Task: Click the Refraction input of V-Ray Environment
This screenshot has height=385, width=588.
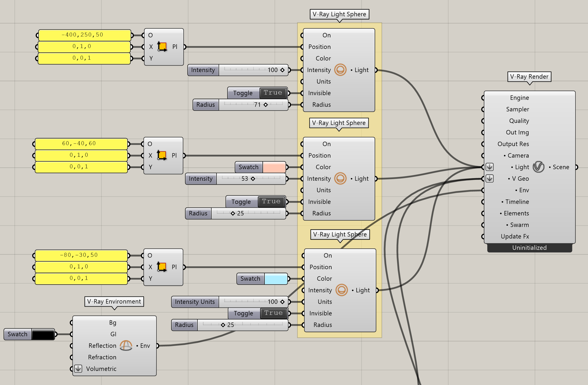Action: [102, 357]
